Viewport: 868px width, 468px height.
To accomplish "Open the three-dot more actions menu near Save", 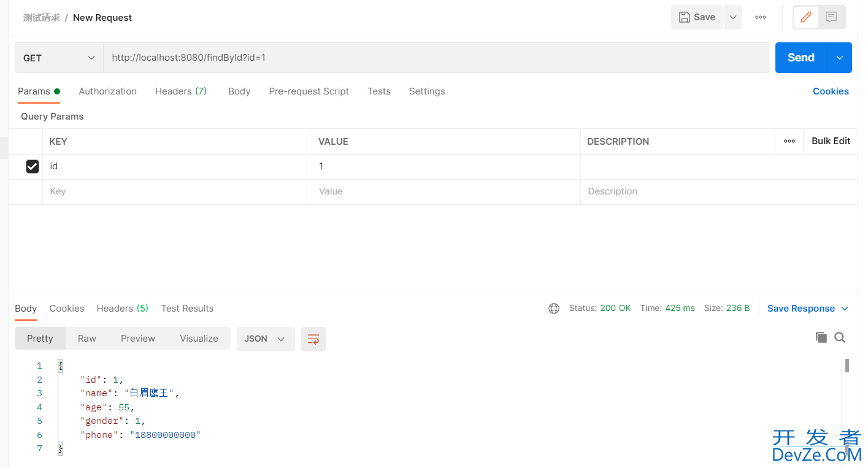I will pyautogui.click(x=761, y=17).
